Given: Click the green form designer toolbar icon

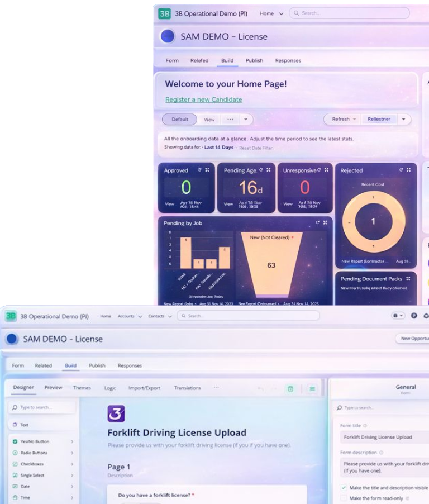Looking at the screenshot, I should [x=290, y=388].
